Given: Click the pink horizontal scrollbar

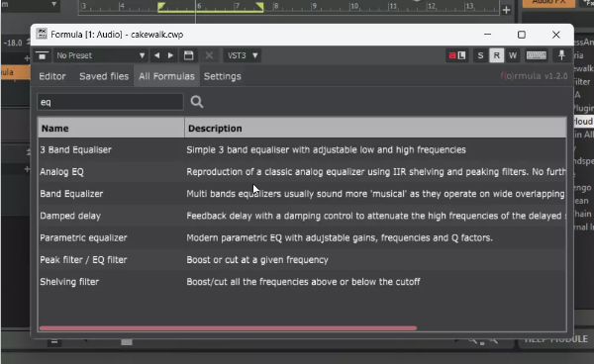Looking at the screenshot, I should [x=228, y=328].
